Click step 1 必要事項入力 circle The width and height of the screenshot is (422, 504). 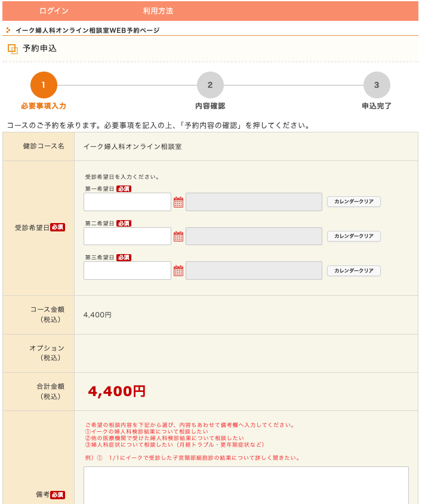pos(44,85)
